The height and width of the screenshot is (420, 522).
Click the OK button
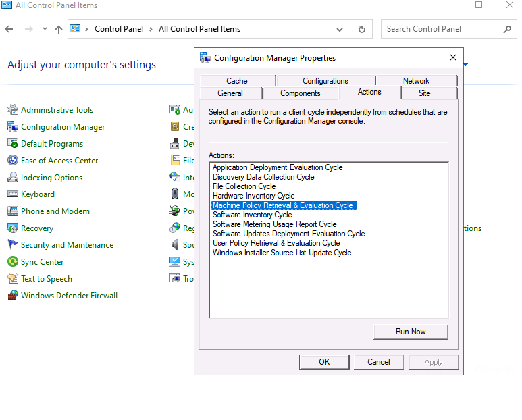tap(324, 362)
